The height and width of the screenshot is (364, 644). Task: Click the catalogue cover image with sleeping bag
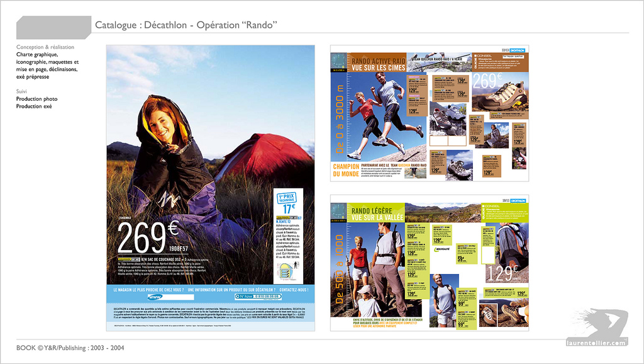210,188
